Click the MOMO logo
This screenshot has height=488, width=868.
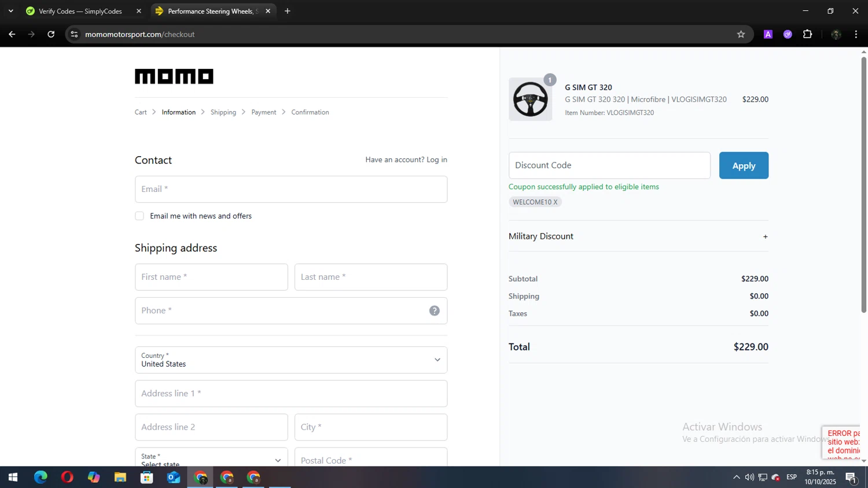(x=174, y=76)
